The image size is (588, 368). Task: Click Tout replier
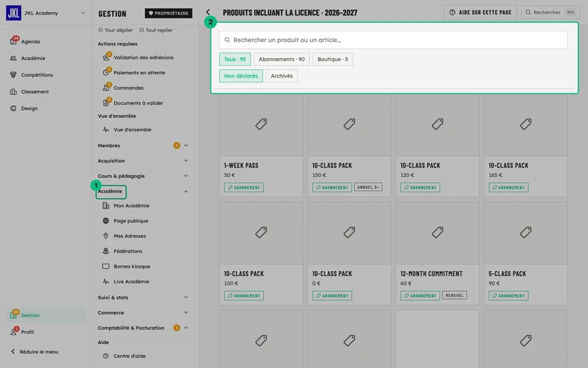click(x=156, y=30)
